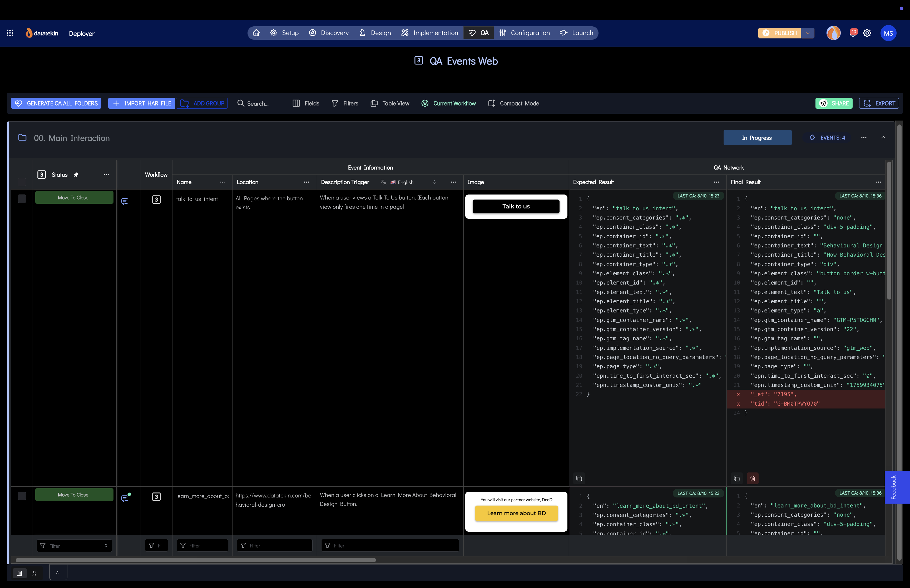Click GENERATE QA ALL FOLDERS button

point(56,103)
